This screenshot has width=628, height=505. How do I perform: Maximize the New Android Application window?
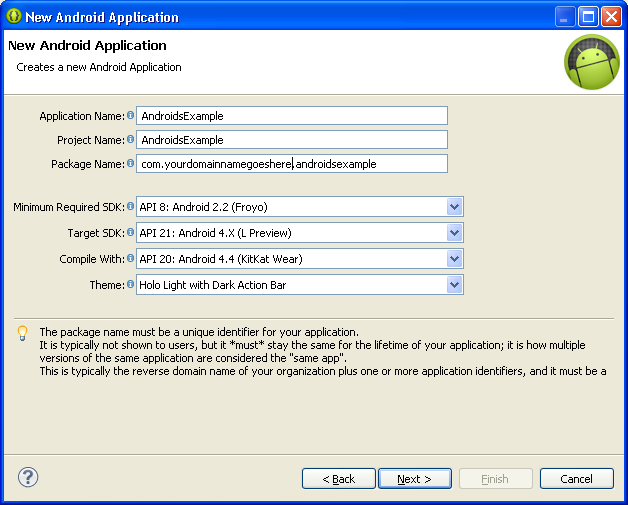click(588, 17)
